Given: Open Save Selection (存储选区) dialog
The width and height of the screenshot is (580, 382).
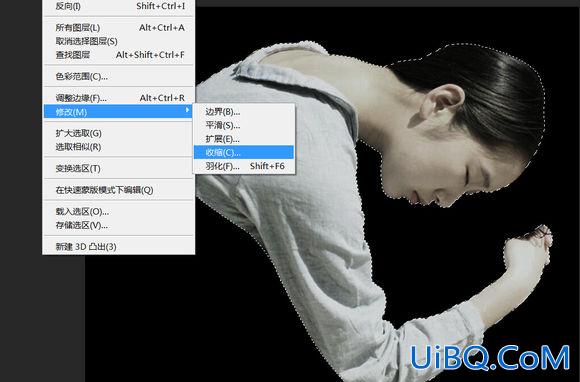Looking at the screenshot, I should coord(119,225).
